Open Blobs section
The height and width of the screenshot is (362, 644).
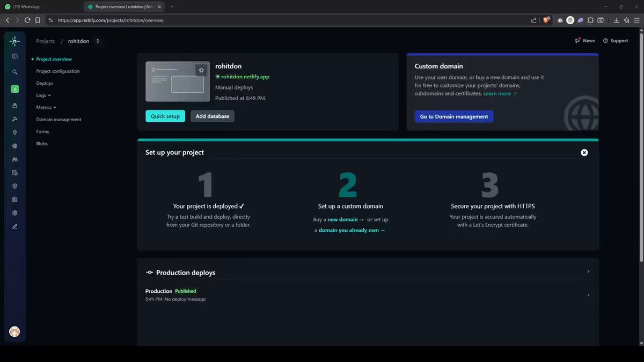[x=42, y=144]
